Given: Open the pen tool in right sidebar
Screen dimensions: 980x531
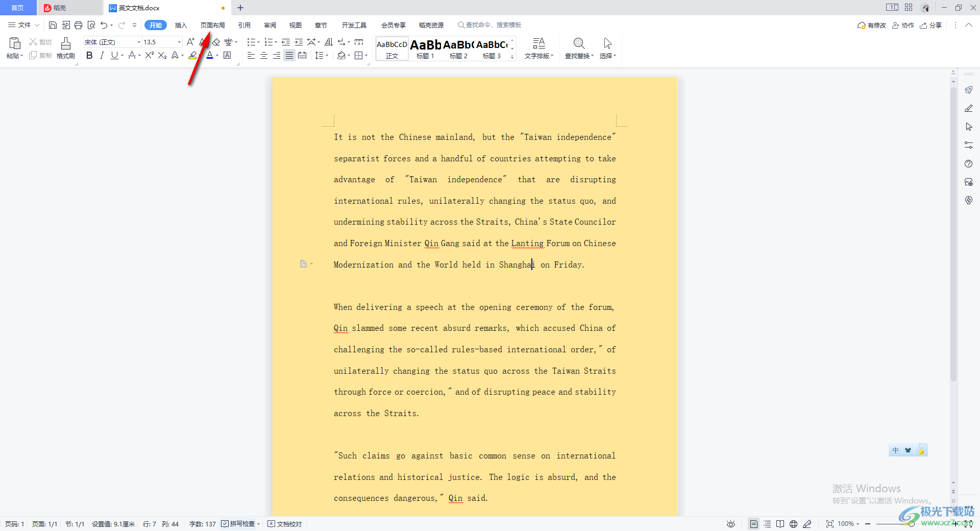Looking at the screenshot, I should tap(969, 108).
